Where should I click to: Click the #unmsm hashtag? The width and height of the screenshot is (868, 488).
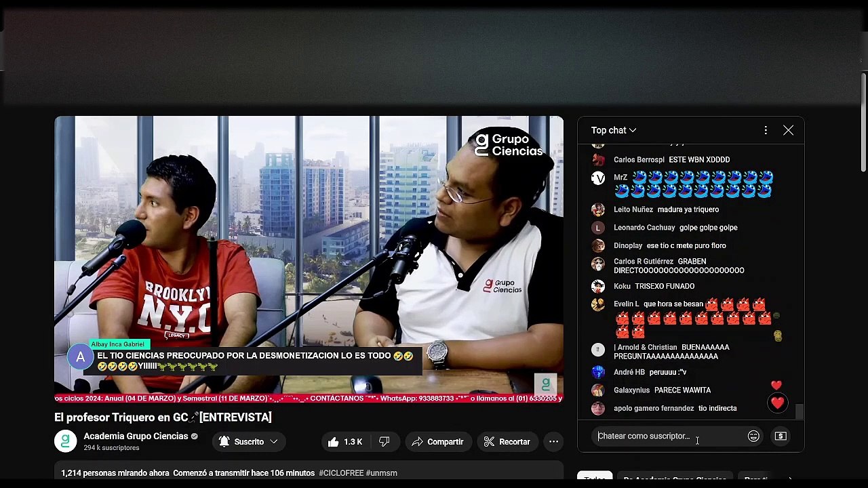381,473
